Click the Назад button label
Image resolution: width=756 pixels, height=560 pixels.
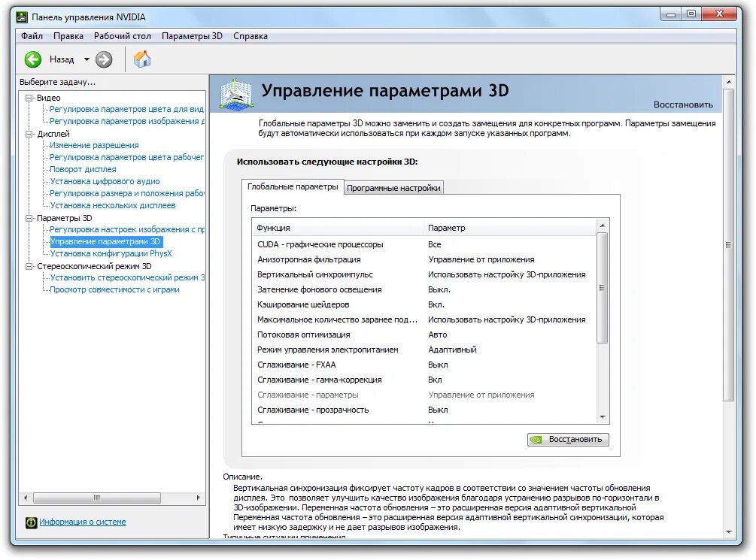click(62, 60)
